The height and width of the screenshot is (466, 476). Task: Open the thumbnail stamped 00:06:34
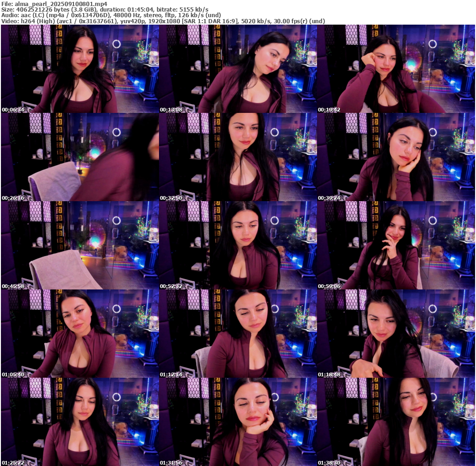tap(80, 69)
